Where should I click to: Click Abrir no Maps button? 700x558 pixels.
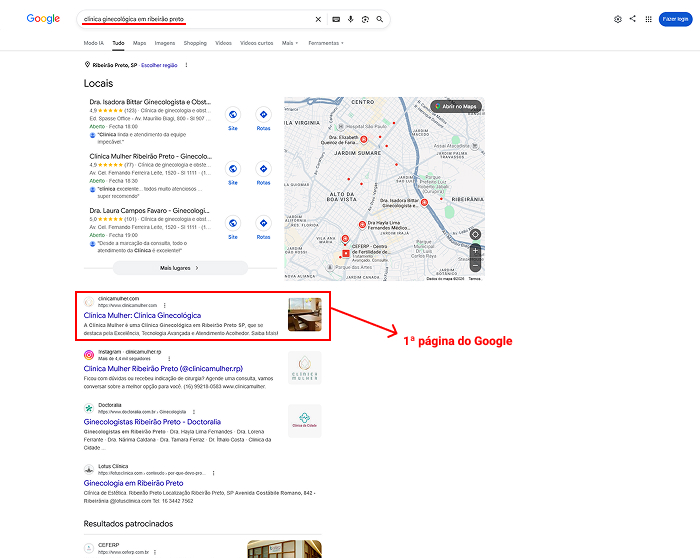point(456,106)
